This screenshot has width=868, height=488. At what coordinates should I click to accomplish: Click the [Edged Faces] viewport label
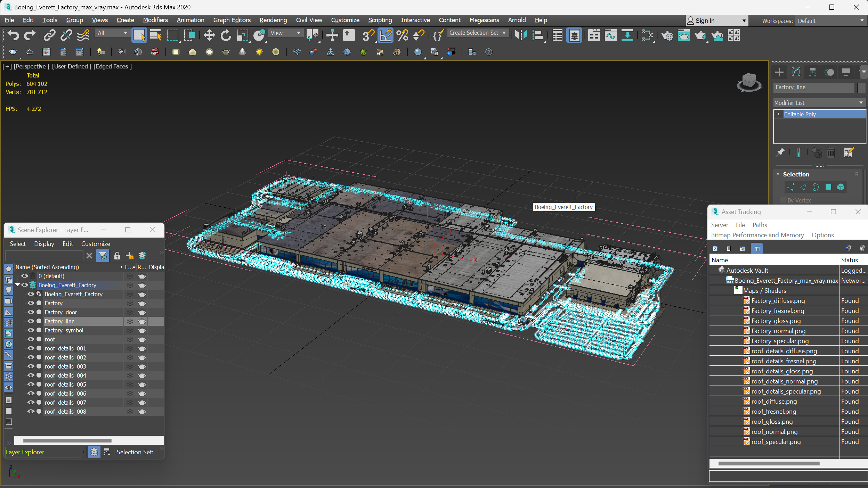click(113, 66)
